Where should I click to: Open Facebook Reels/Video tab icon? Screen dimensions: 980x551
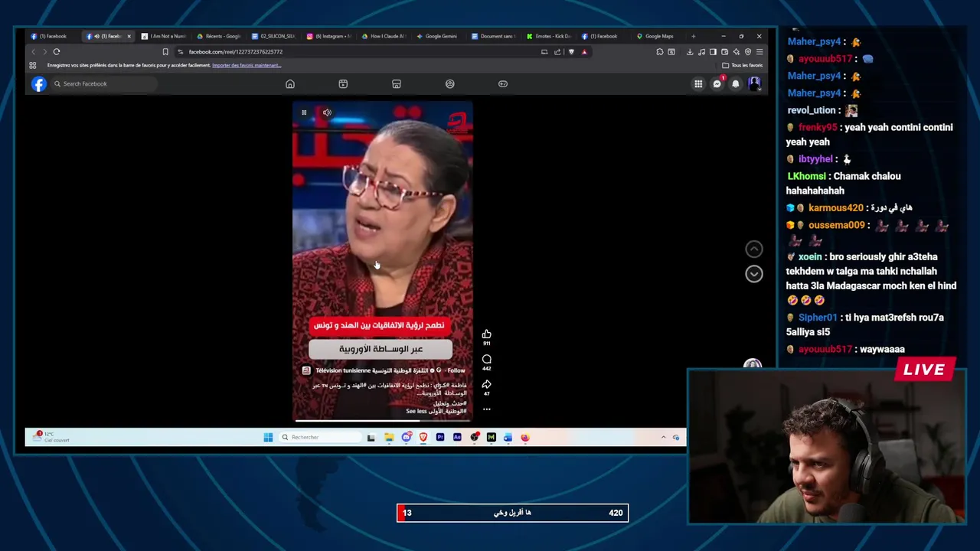(x=343, y=84)
